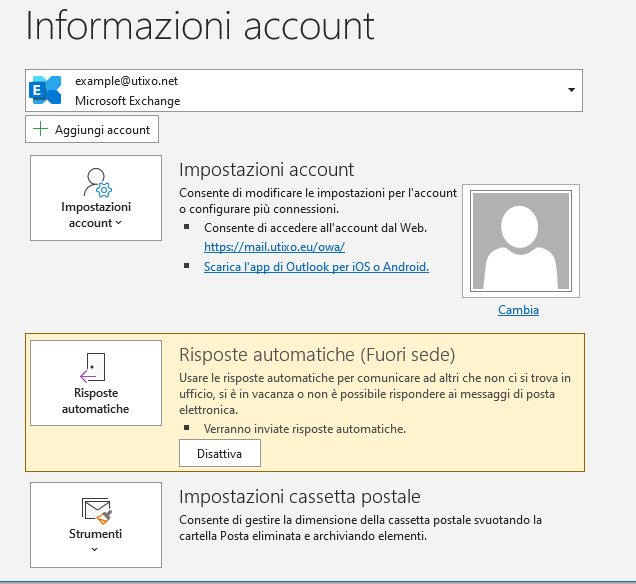Click the Aggiungi account button label

tap(102, 130)
